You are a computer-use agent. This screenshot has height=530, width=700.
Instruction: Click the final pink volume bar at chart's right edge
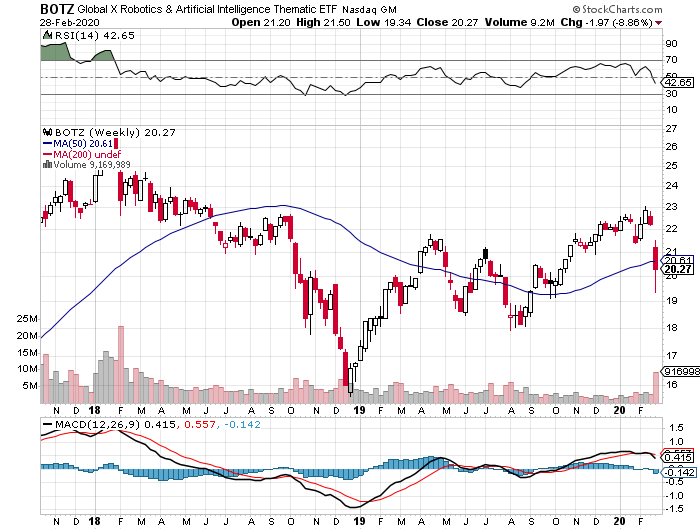tap(656, 388)
